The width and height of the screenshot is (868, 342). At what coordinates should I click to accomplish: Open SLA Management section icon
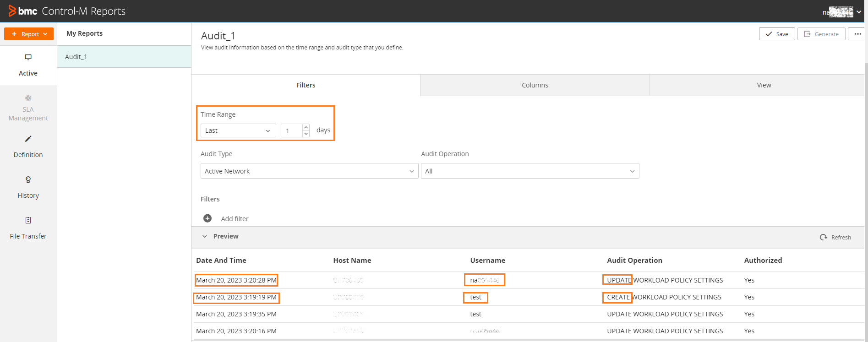[x=28, y=98]
